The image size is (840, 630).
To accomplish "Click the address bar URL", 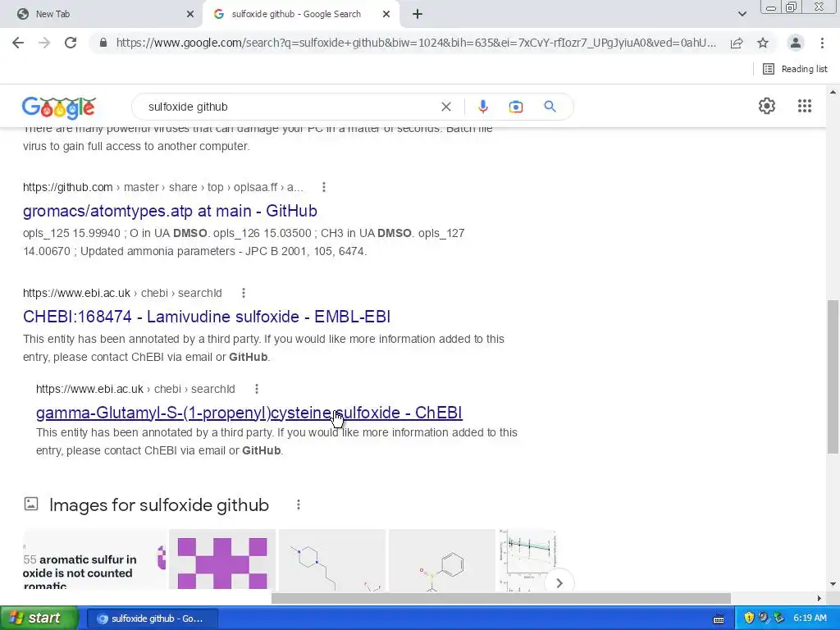I will [x=416, y=43].
